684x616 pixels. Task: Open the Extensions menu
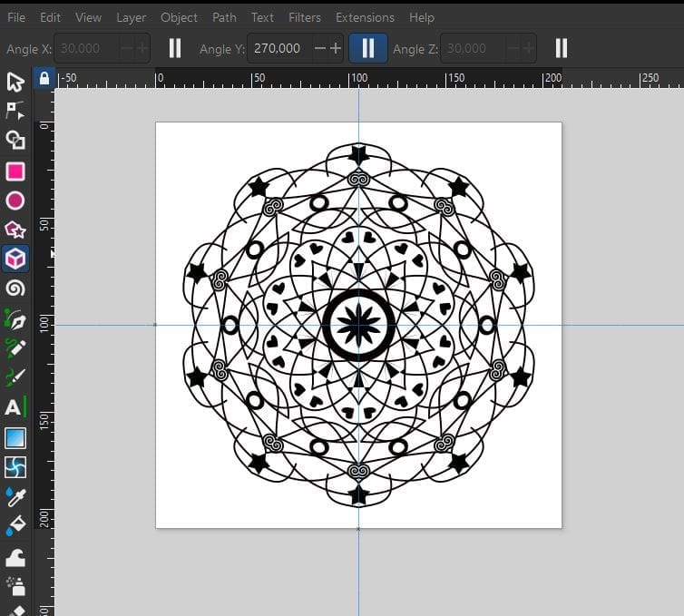tap(365, 17)
